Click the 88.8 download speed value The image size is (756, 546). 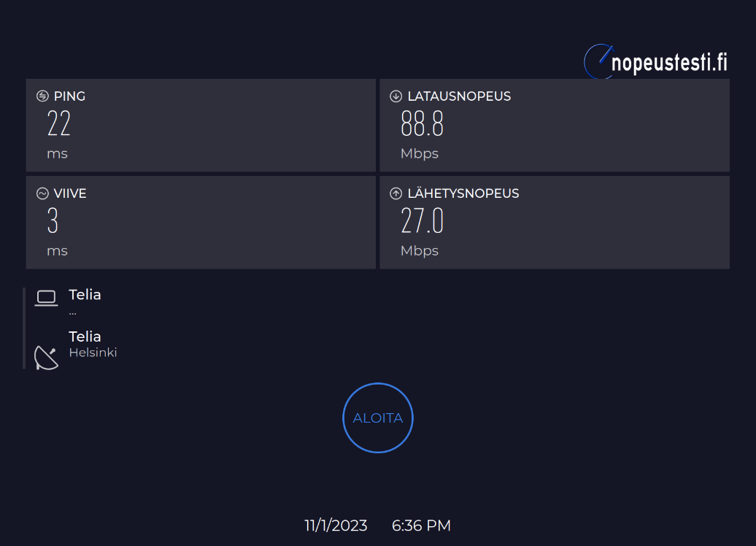coord(422,123)
